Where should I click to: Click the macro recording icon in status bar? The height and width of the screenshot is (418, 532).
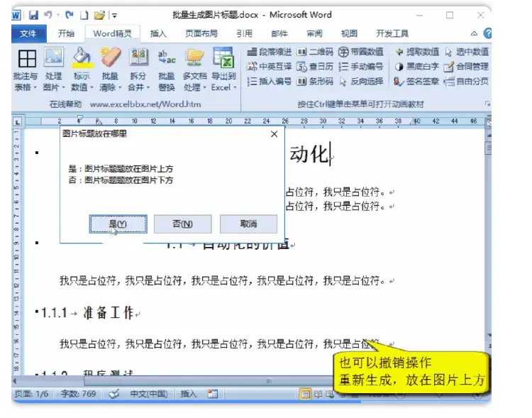pos(213,394)
